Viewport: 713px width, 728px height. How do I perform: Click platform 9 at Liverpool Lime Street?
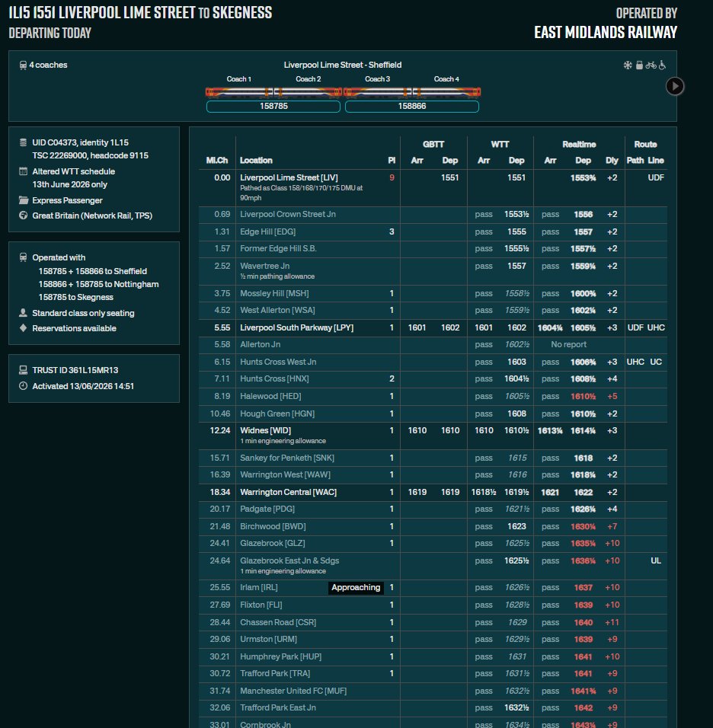[392, 177]
